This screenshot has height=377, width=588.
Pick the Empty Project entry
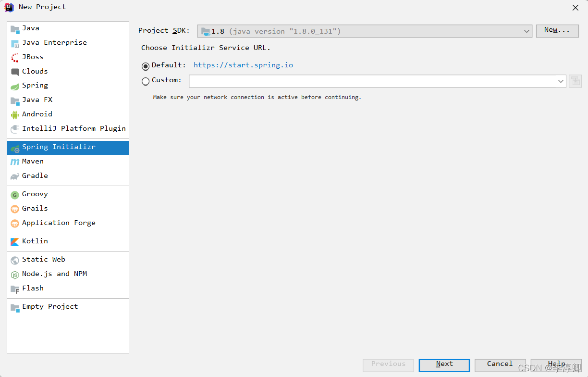tap(68, 307)
